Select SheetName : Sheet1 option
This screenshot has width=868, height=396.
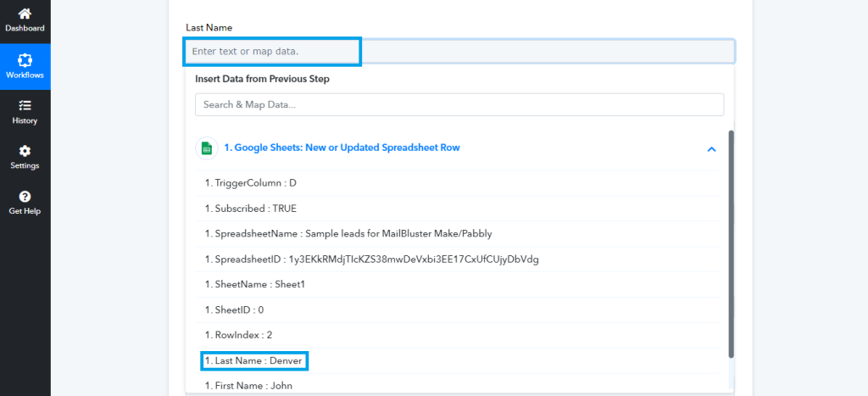tap(255, 285)
